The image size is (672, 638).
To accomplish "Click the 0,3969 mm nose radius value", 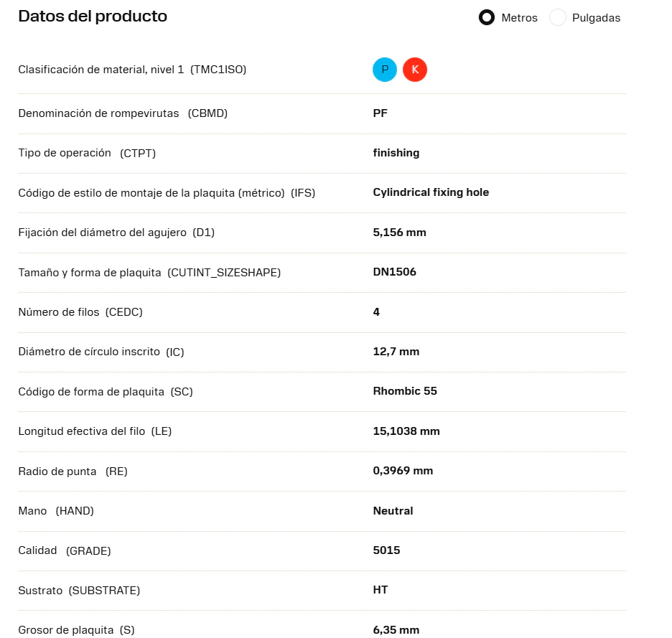I will pos(403,471).
